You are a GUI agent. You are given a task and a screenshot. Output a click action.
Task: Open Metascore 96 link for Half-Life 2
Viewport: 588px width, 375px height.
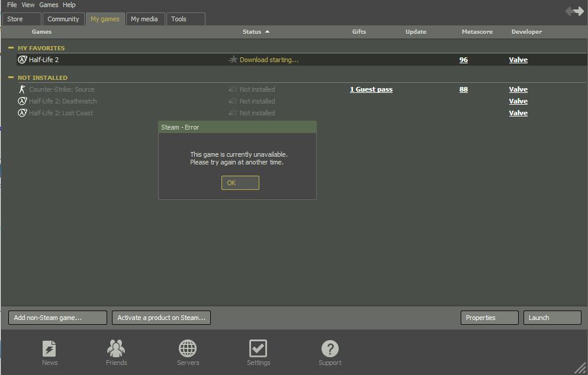pyautogui.click(x=464, y=60)
